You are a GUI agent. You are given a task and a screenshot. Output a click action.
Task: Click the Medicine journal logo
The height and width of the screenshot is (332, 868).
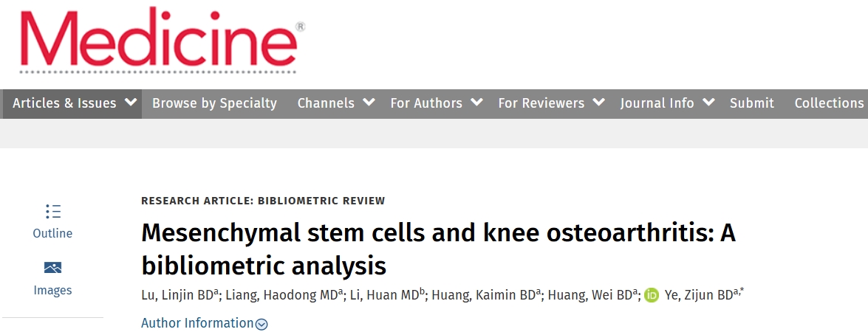[160, 41]
